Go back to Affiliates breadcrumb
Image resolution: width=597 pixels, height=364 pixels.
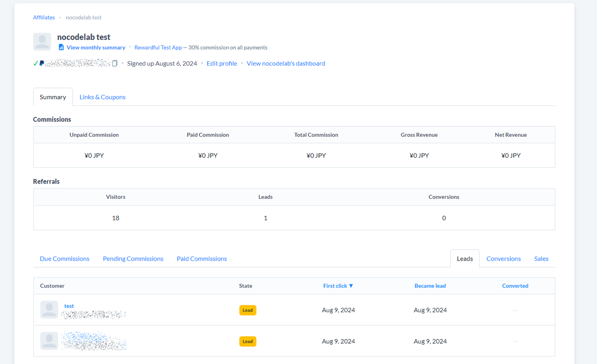click(x=44, y=17)
